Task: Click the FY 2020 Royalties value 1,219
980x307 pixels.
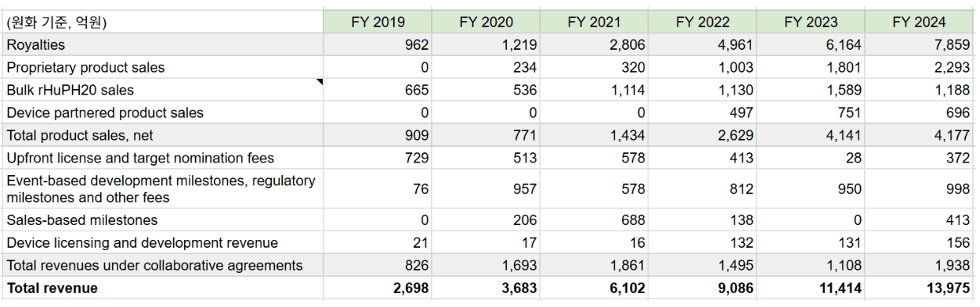Action: [x=486, y=45]
